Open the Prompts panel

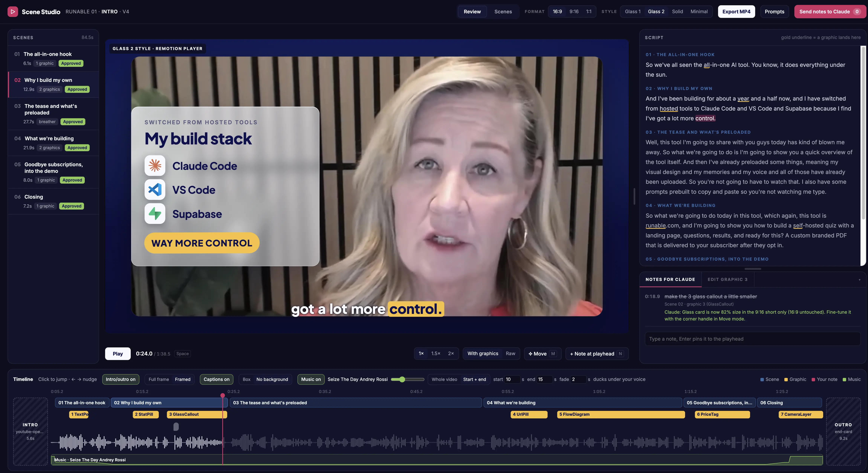tap(774, 11)
